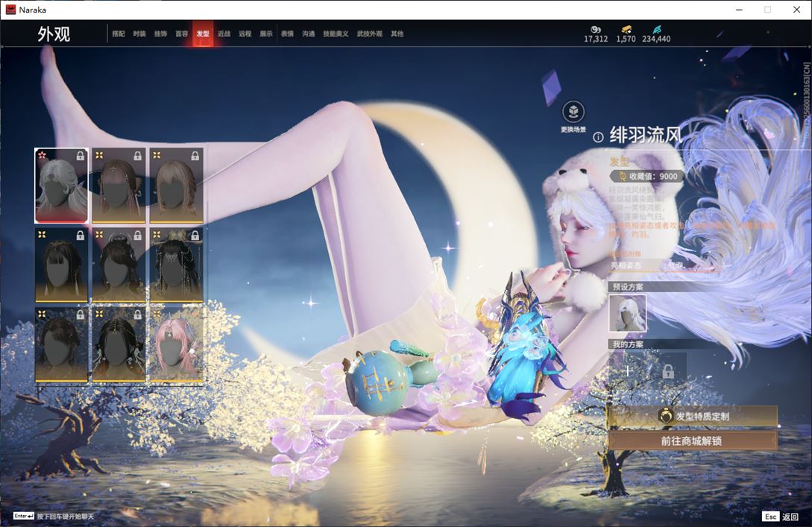Select the pink hairstyle card
This screenshot has width=812, height=527.
(x=176, y=345)
